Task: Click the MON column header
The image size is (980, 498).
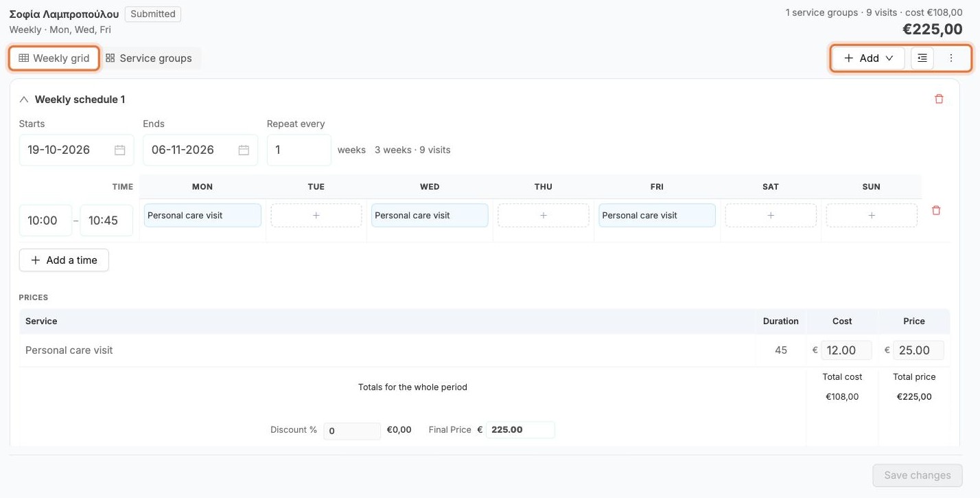Action: 202,187
